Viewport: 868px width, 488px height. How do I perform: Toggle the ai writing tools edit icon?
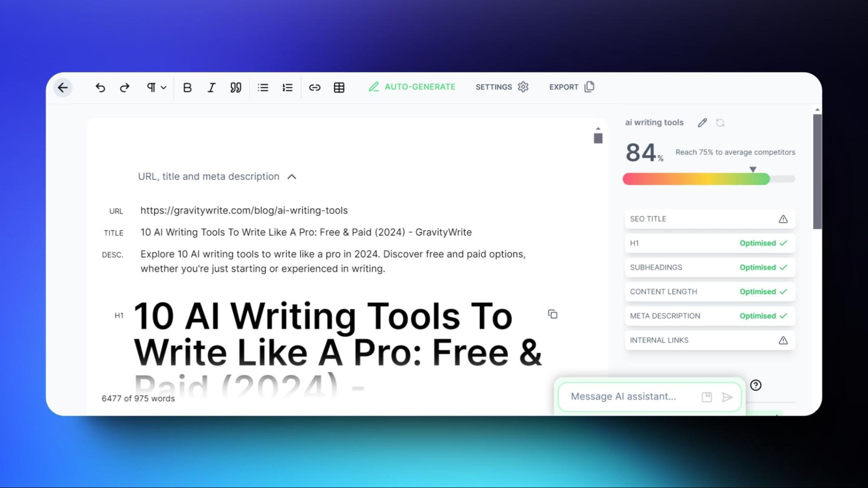(702, 122)
